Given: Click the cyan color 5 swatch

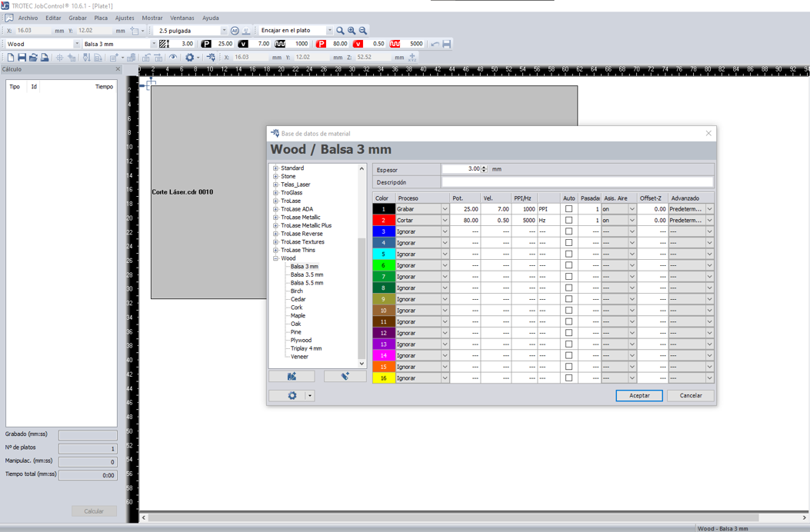Looking at the screenshot, I should pyautogui.click(x=383, y=254).
